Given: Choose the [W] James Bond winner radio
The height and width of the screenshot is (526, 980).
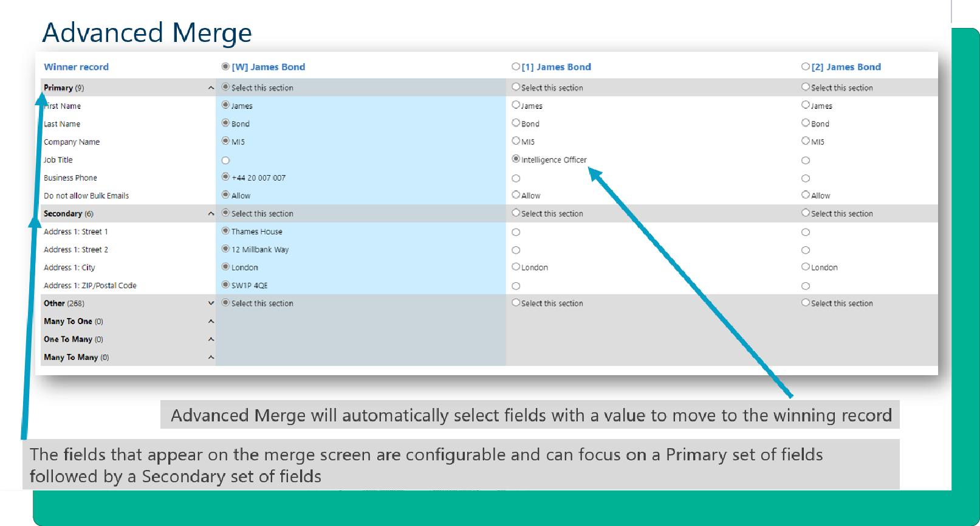Looking at the screenshot, I should [x=226, y=67].
